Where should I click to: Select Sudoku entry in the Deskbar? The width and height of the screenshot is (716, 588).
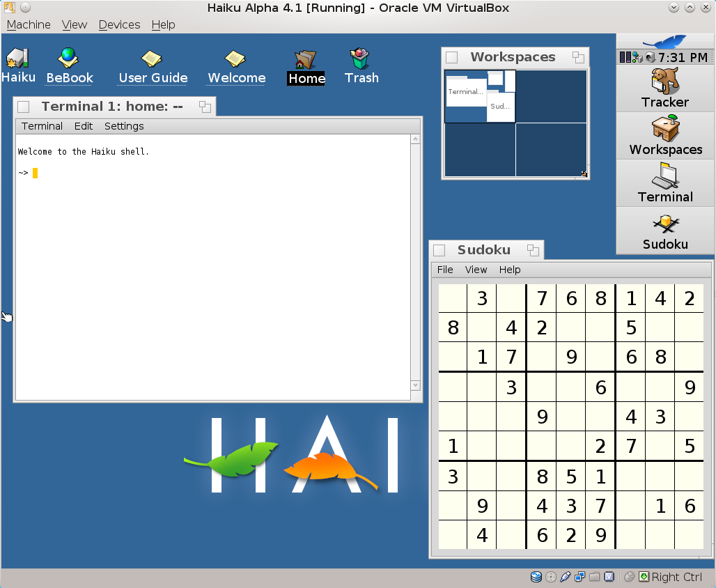coord(665,231)
